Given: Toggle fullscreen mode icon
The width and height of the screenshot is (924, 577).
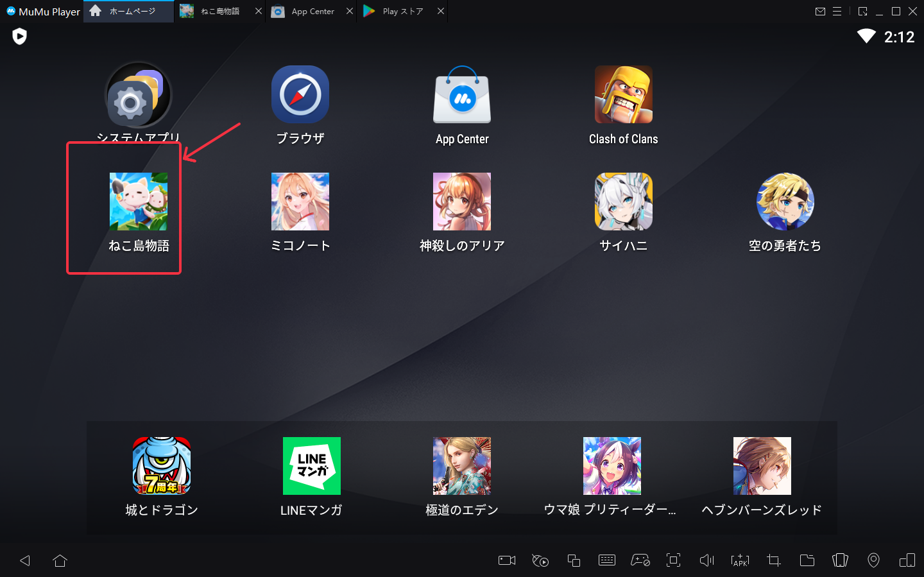Looking at the screenshot, I should 673,560.
